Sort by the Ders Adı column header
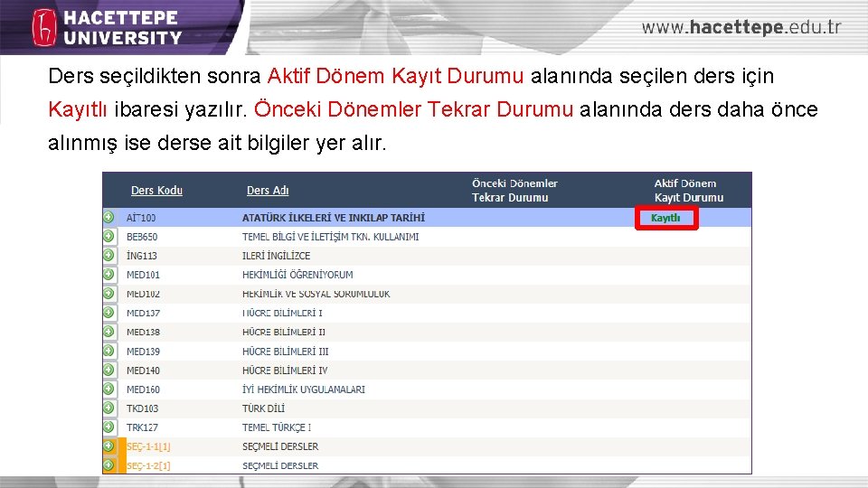This screenshot has width=868, height=488. pyautogui.click(x=268, y=191)
